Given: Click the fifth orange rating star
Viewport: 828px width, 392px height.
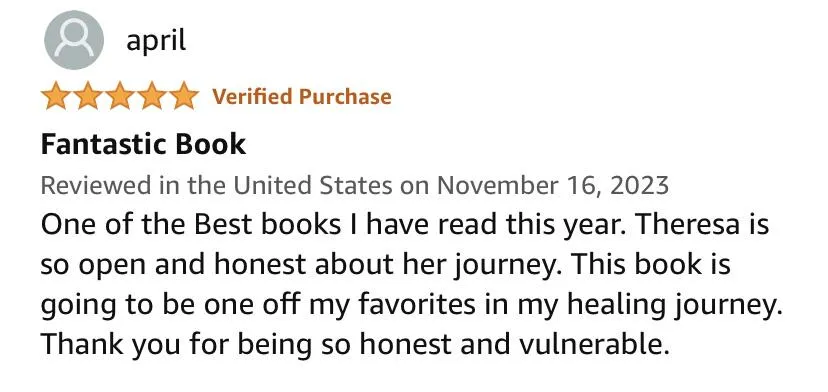Looking at the screenshot, I should pyautogui.click(x=184, y=96).
